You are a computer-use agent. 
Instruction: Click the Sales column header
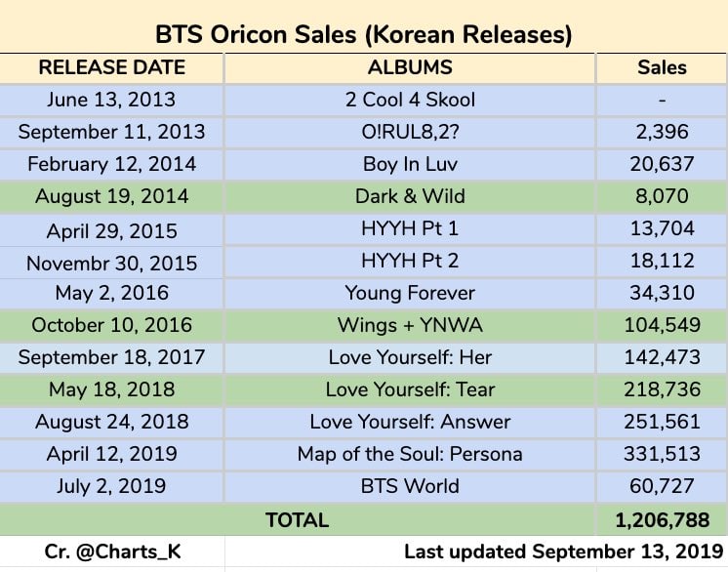(x=662, y=67)
